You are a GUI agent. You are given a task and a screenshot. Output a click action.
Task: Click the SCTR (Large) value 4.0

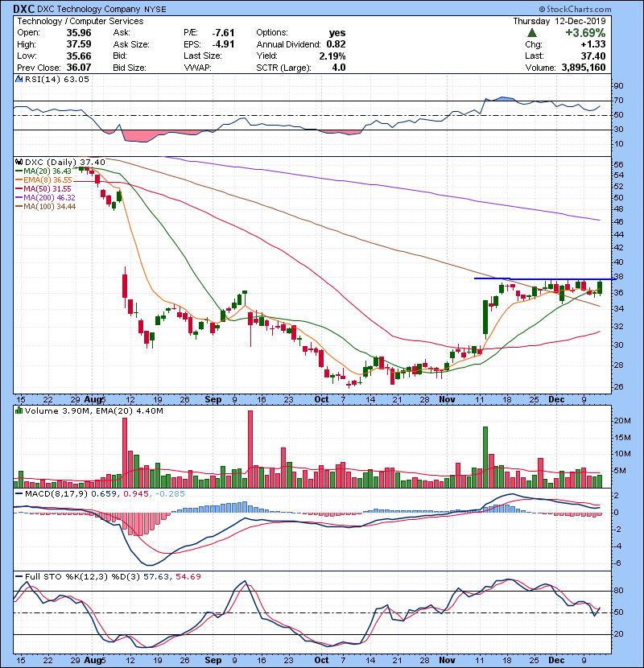click(339, 68)
